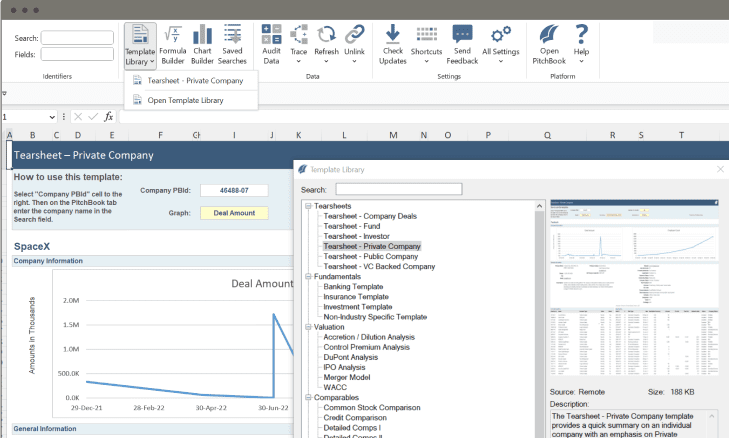The height and width of the screenshot is (438, 729).
Task: Pick Tearsheet - VC Backed Company template
Action: pyautogui.click(x=379, y=266)
